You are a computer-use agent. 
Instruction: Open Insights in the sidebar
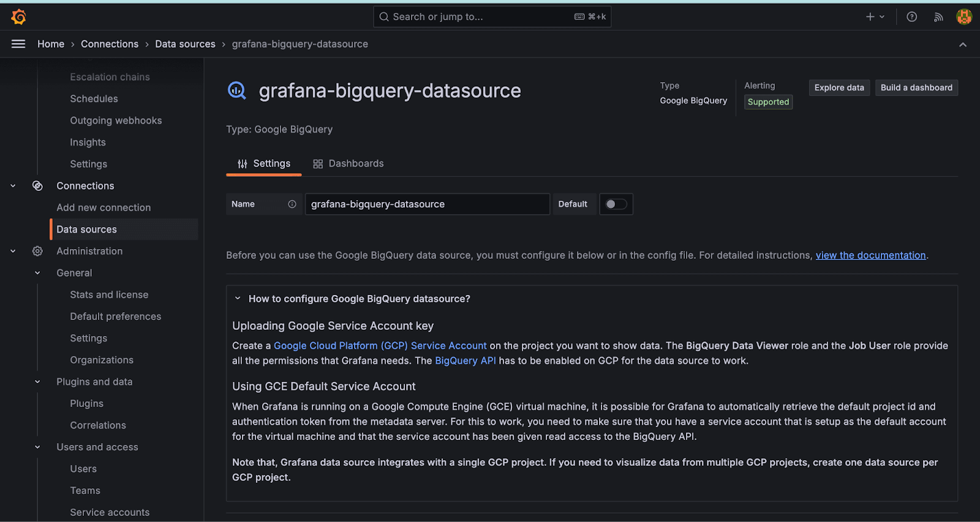click(x=88, y=143)
